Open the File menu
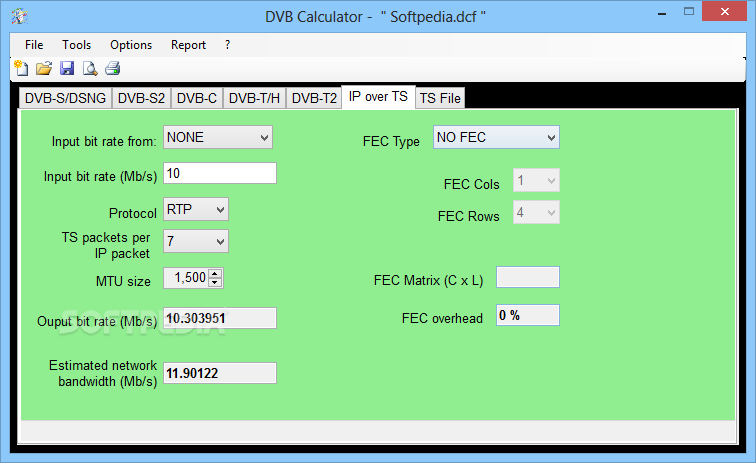Screen dimensions: 756x463 pos(34,45)
